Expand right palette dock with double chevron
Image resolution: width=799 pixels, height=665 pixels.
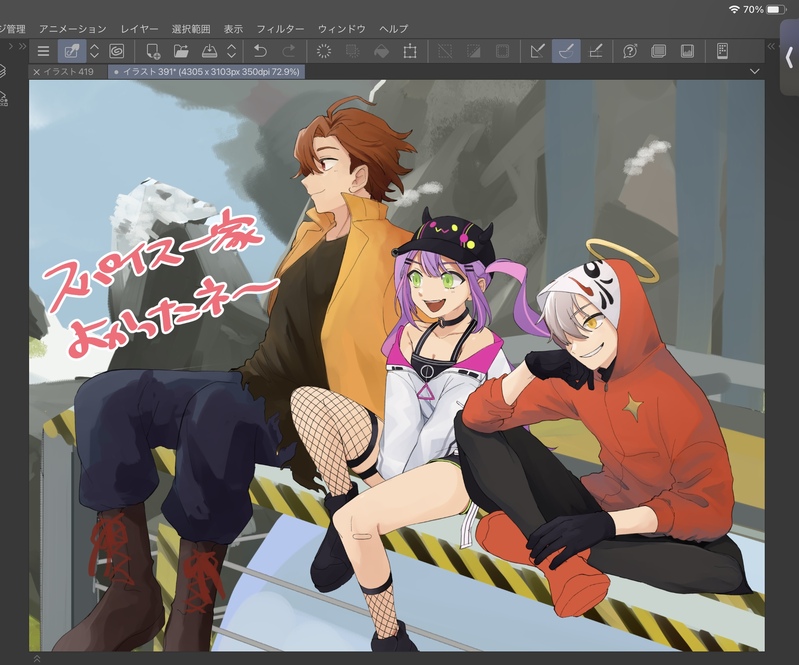pos(771,46)
